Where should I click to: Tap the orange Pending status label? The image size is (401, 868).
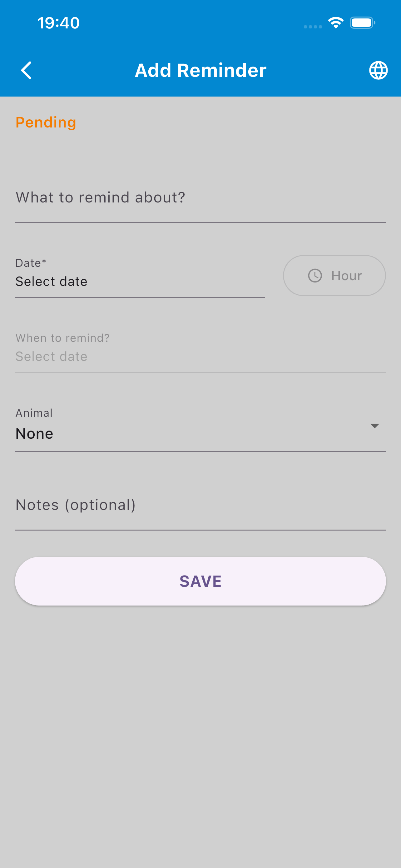(x=46, y=122)
